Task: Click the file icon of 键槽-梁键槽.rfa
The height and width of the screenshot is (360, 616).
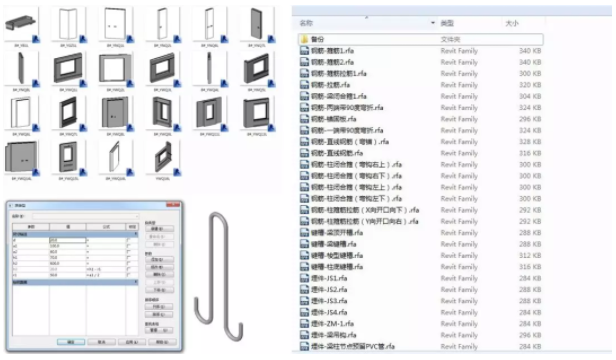Action: click(x=304, y=244)
